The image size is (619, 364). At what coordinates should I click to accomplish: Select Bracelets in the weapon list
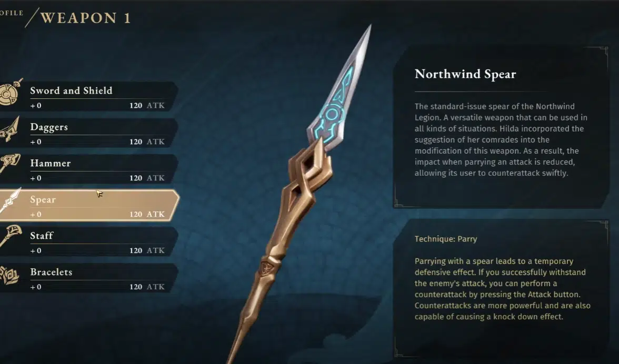89,278
